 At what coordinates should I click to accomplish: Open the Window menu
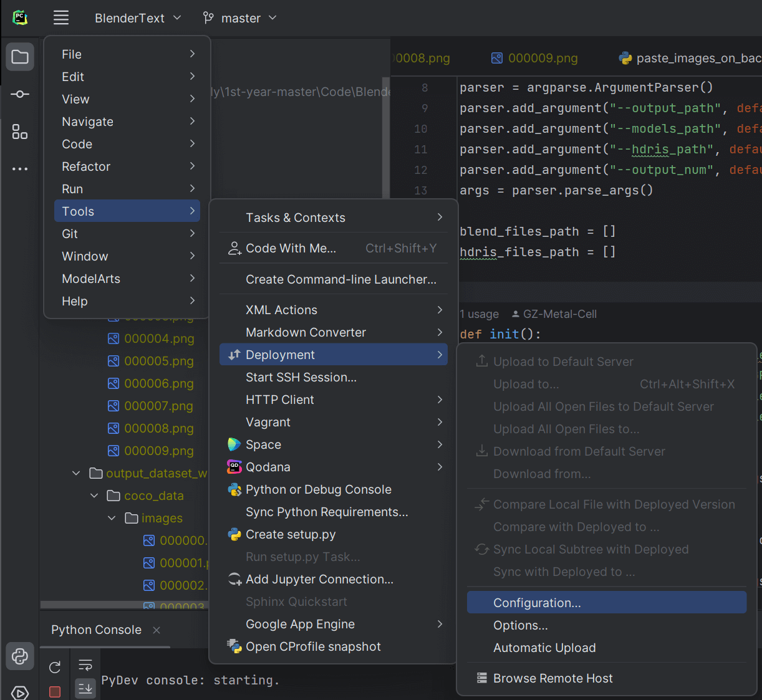tap(127, 256)
